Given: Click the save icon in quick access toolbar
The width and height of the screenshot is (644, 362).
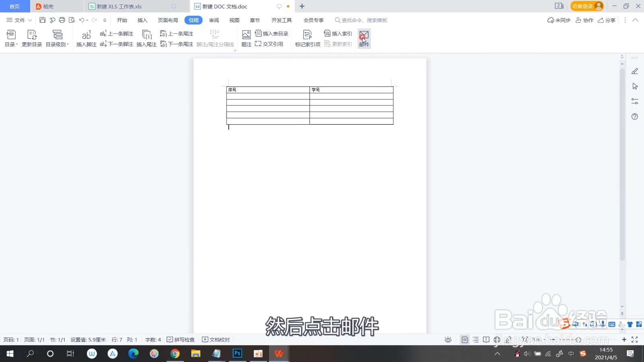Looking at the screenshot, I should [x=42, y=20].
